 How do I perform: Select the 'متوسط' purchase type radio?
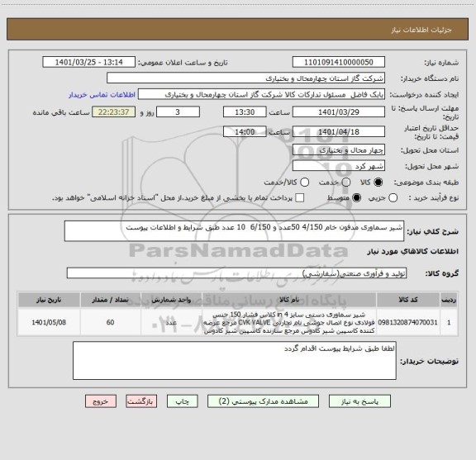pyautogui.click(x=356, y=198)
